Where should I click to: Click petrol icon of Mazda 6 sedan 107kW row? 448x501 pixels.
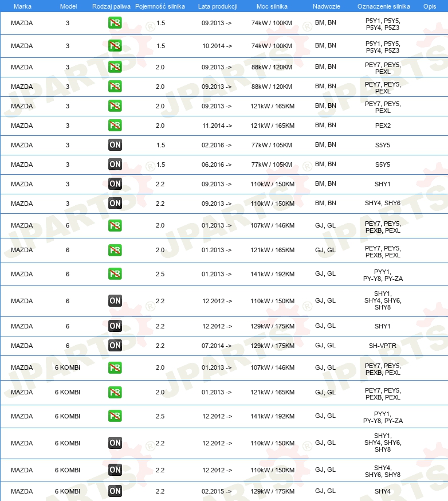115,225
